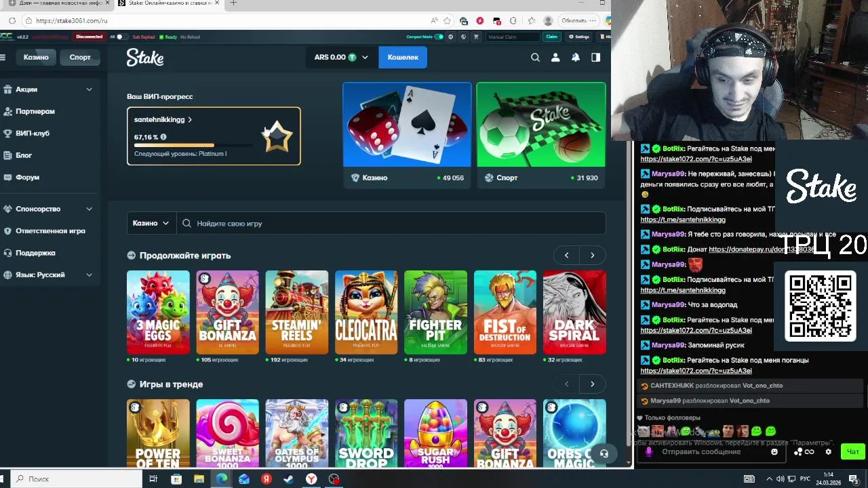Reload the browser page
Image resolution: width=868 pixels, height=488 pixels.
point(12,20)
